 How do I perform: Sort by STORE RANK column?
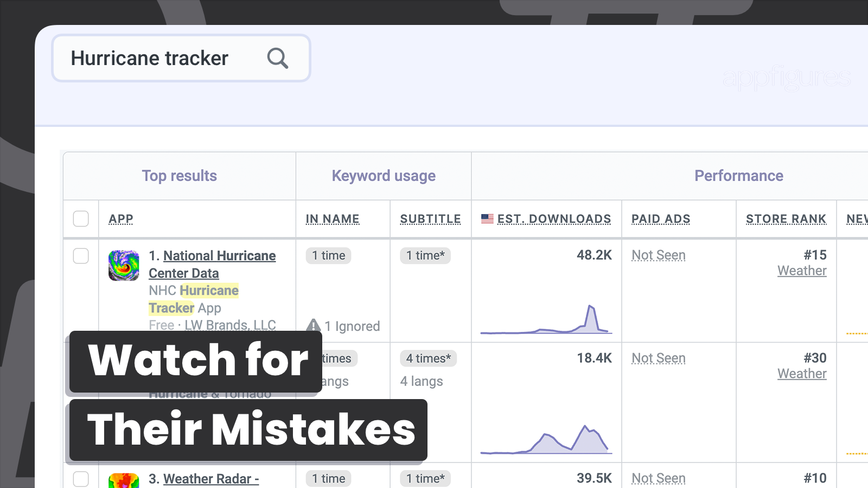(786, 219)
